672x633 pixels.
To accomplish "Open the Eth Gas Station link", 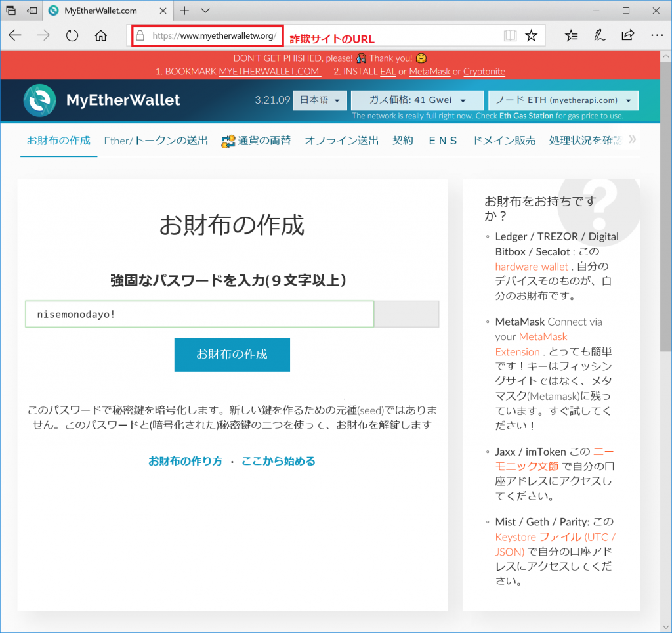I will click(526, 116).
